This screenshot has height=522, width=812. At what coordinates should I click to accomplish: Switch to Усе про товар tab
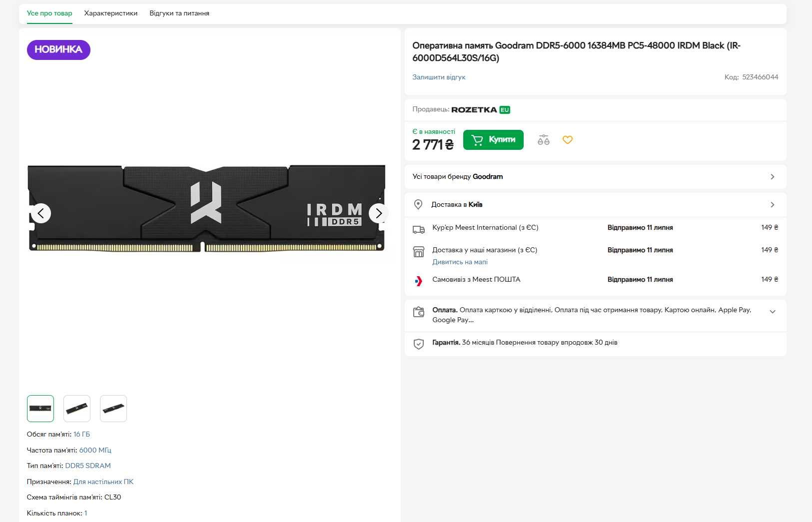tap(49, 13)
